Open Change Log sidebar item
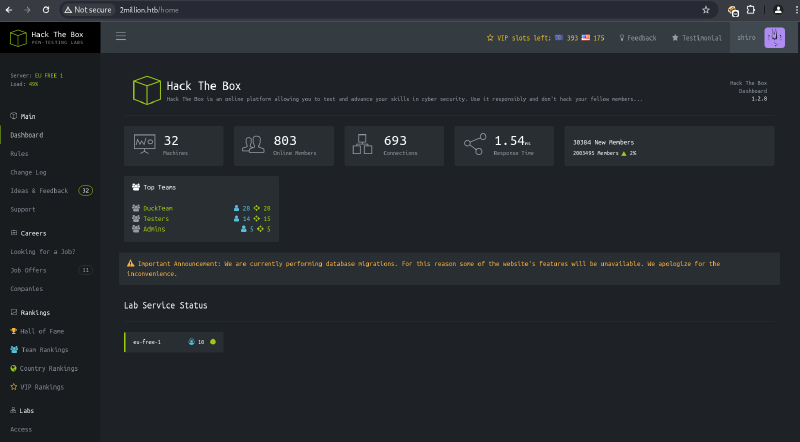800x442 pixels. click(x=28, y=172)
